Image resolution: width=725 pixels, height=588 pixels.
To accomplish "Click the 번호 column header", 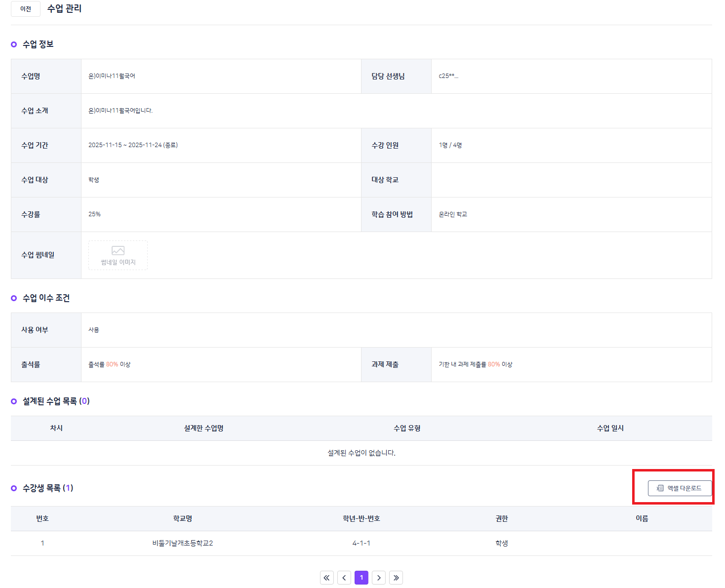I will click(42, 518).
